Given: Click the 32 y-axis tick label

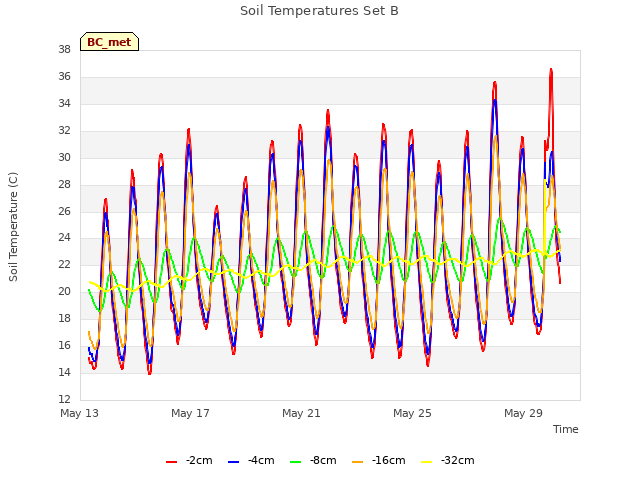Looking at the screenshot, I should click(64, 131).
